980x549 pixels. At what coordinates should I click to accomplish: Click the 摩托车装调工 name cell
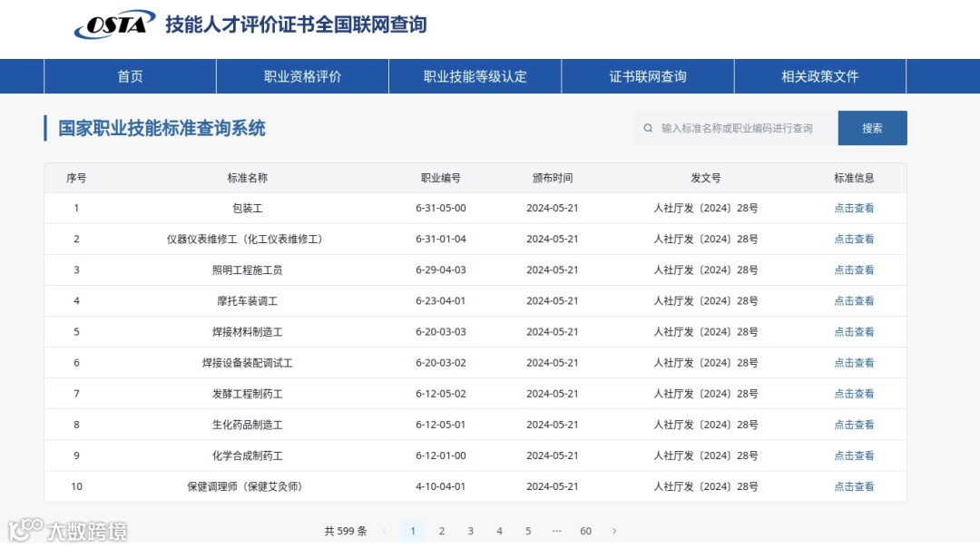(248, 300)
